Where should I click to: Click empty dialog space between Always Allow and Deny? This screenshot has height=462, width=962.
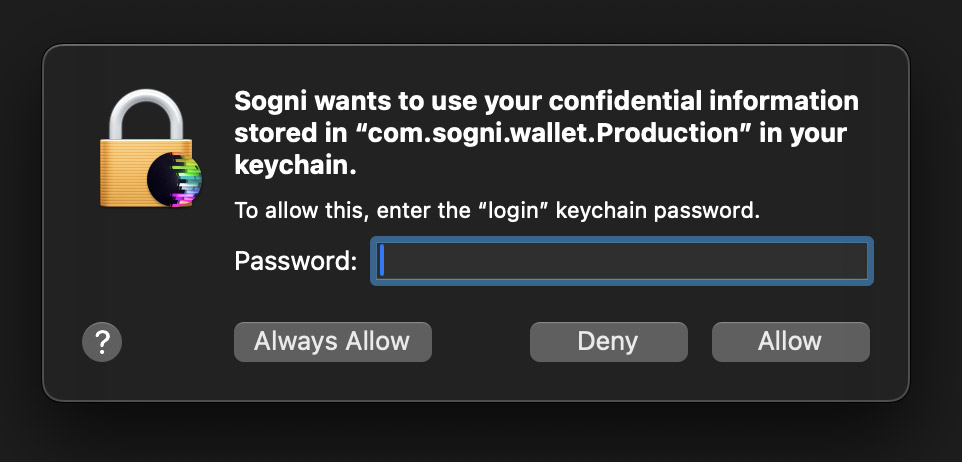coord(480,342)
